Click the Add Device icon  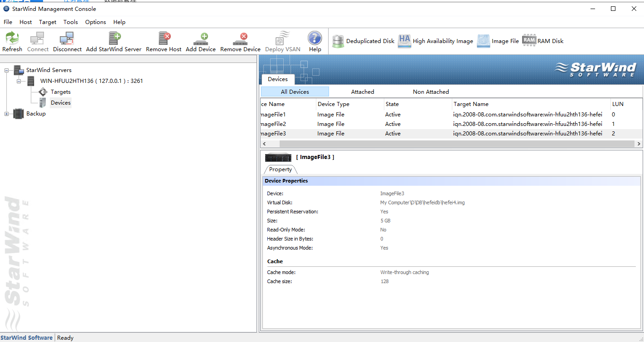point(201,38)
